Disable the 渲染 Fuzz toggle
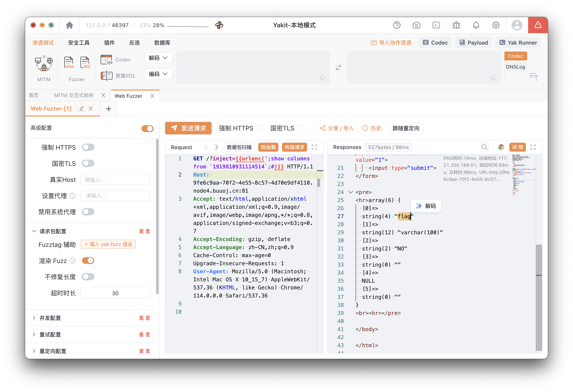The height and width of the screenshot is (392, 573). coord(88,261)
